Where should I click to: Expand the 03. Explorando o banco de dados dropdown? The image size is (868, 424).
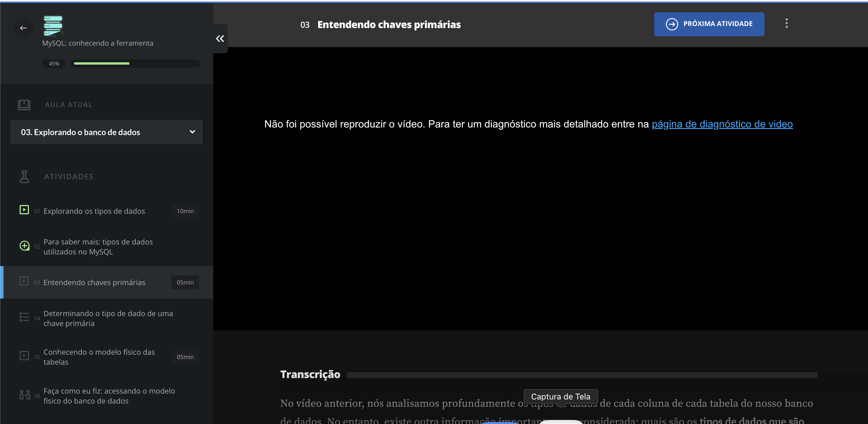pyautogui.click(x=106, y=132)
